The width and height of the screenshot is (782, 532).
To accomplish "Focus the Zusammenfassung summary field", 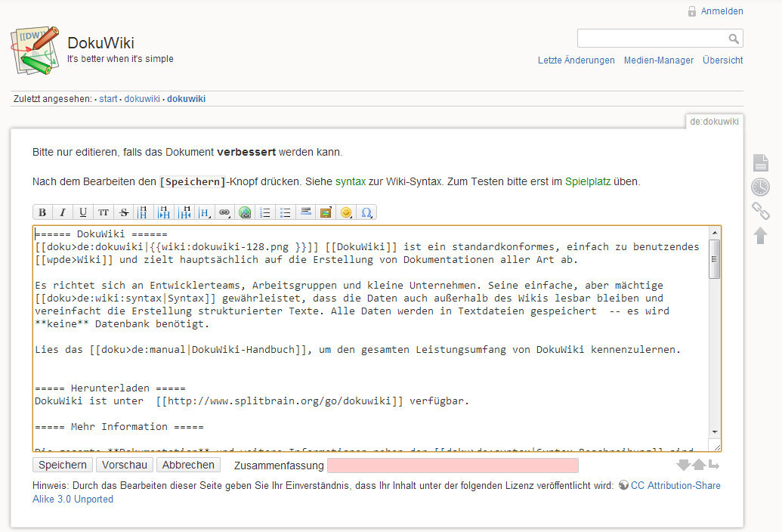I will [x=453, y=466].
